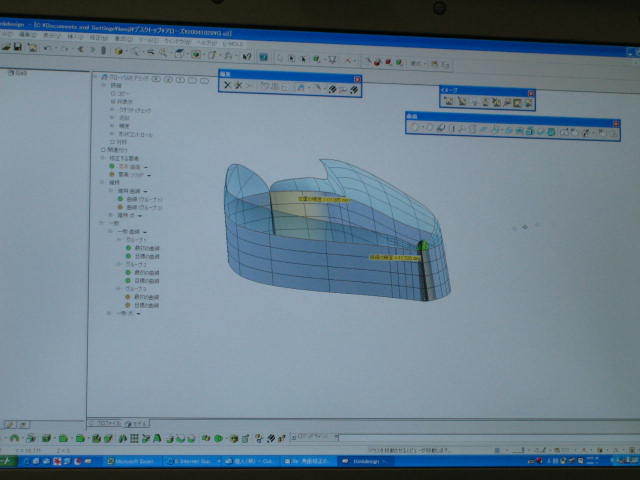Screen dimensions: 640x480
Task: Click the green cube icon right of the red cube
Action: tap(399, 62)
